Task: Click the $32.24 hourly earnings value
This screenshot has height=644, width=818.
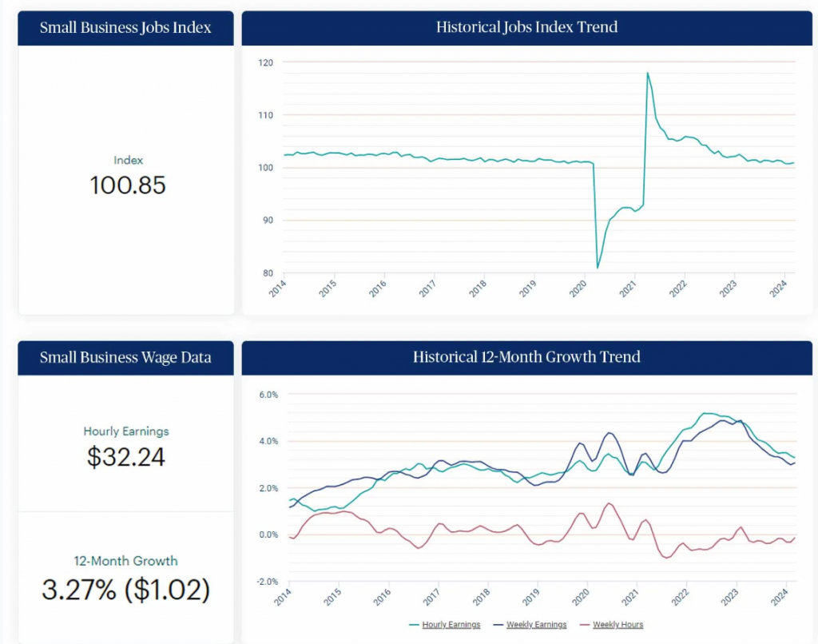Action: [126, 456]
